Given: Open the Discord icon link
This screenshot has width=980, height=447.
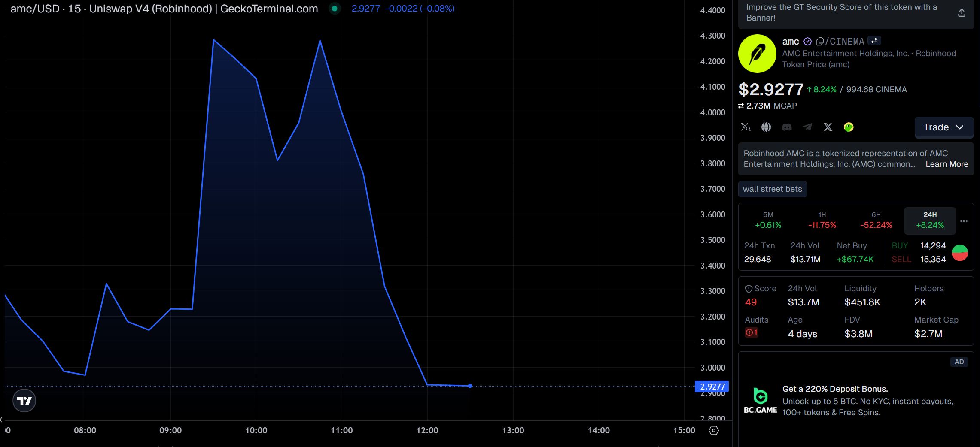Looking at the screenshot, I should [787, 127].
